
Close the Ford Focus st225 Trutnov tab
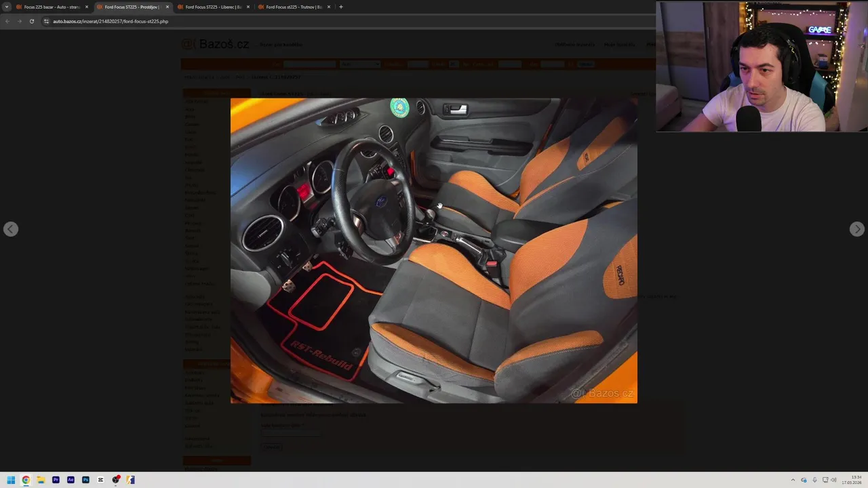[x=329, y=7]
